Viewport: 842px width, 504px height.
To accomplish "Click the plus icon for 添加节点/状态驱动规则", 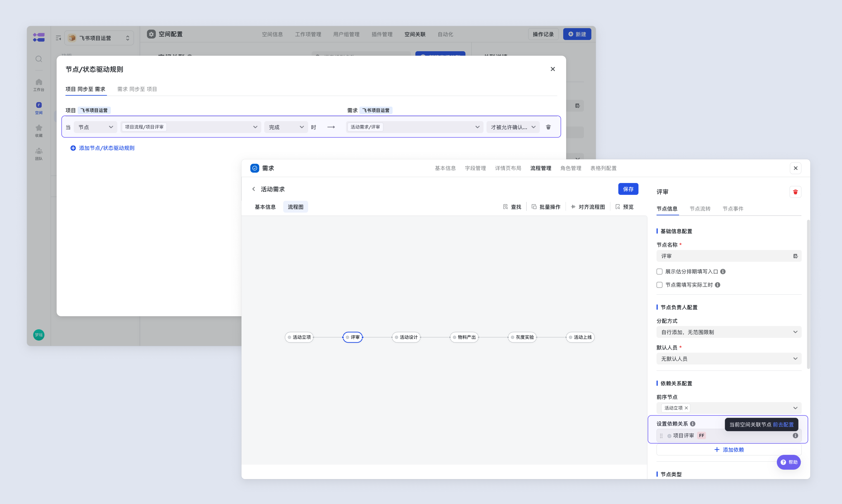I will [x=73, y=148].
